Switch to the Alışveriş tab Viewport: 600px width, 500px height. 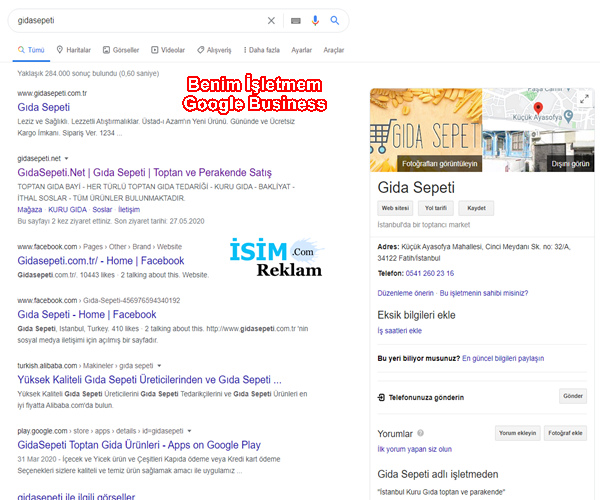tap(214, 50)
